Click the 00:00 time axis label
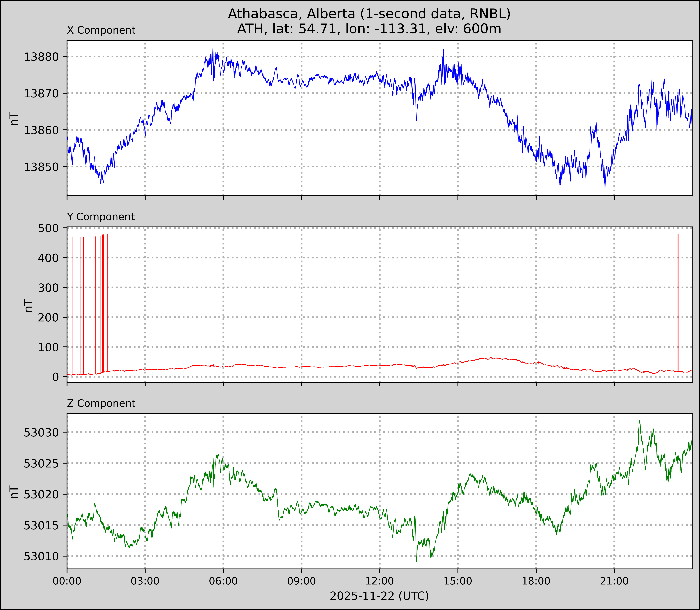Image resolution: width=700 pixels, height=610 pixels. point(67,581)
